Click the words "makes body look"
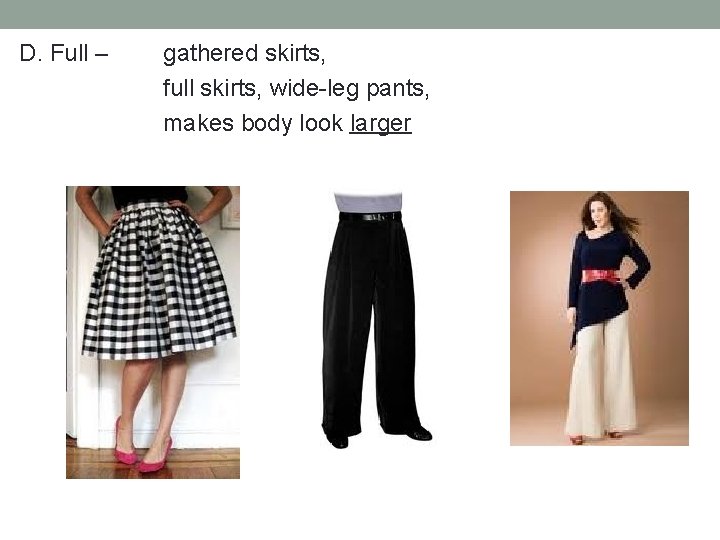The width and height of the screenshot is (720, 540). click(253, 123)
